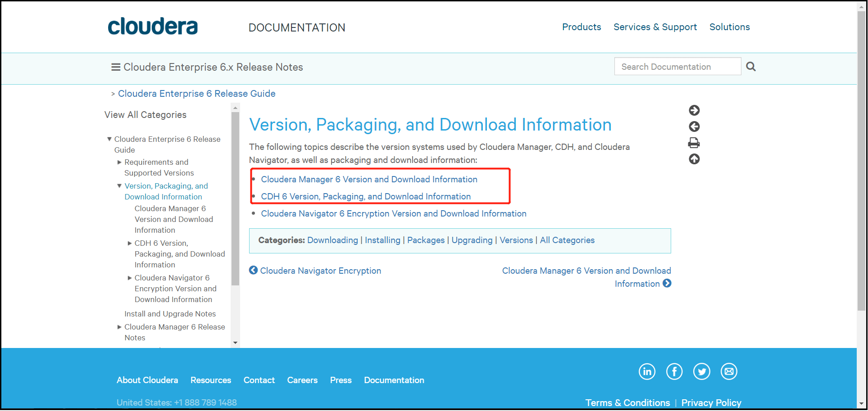Collapse Cloudera Enterprise 6 Release Guide tree node
This screenshot has height=411, width=868.
pyautogui.click(x=109, y=139)
